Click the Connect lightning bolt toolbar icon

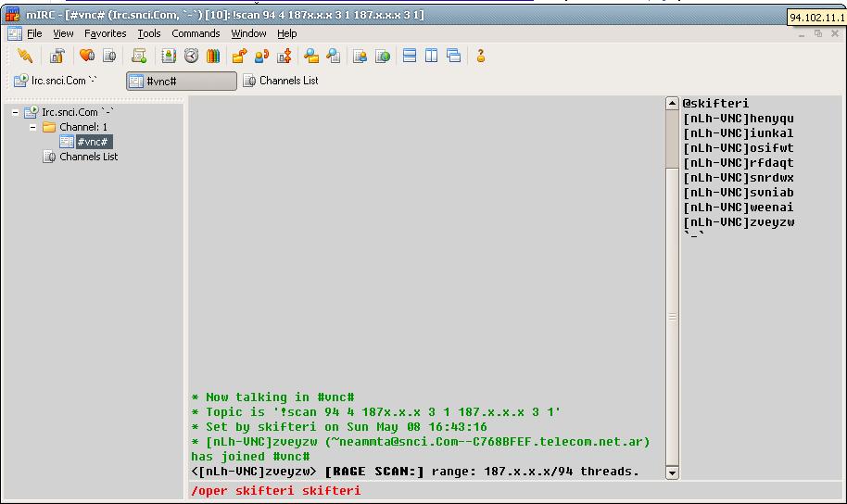[25, 56]
